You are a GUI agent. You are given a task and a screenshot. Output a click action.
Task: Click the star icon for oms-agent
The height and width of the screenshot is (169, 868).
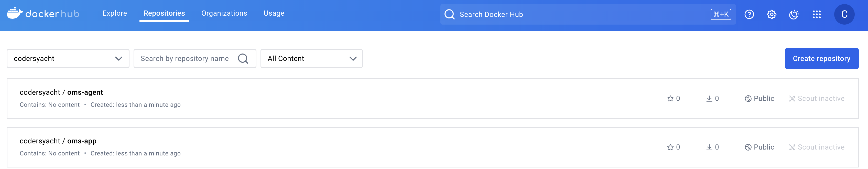[670, 99]
